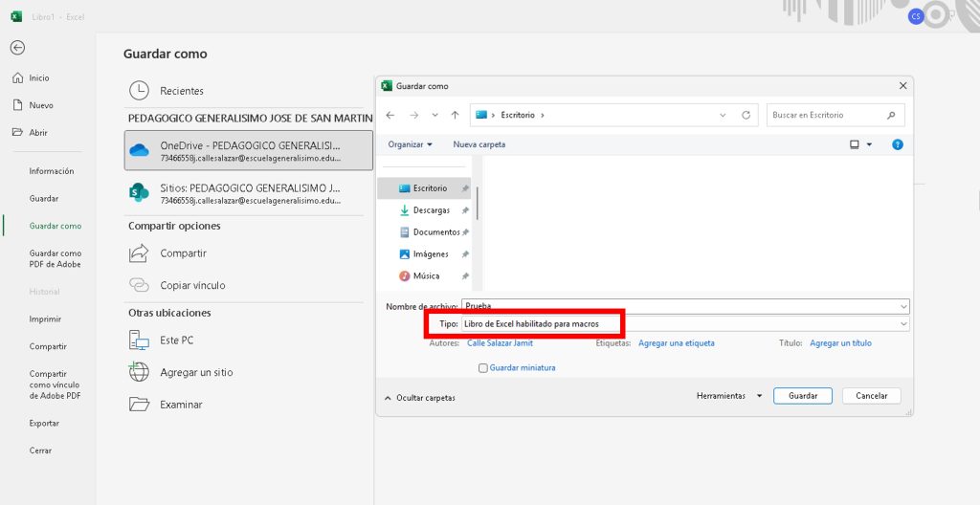The height and width of the screenshot is (505, 980).
Task: Click the help question mark icon
Action: (x=897, y=144)
